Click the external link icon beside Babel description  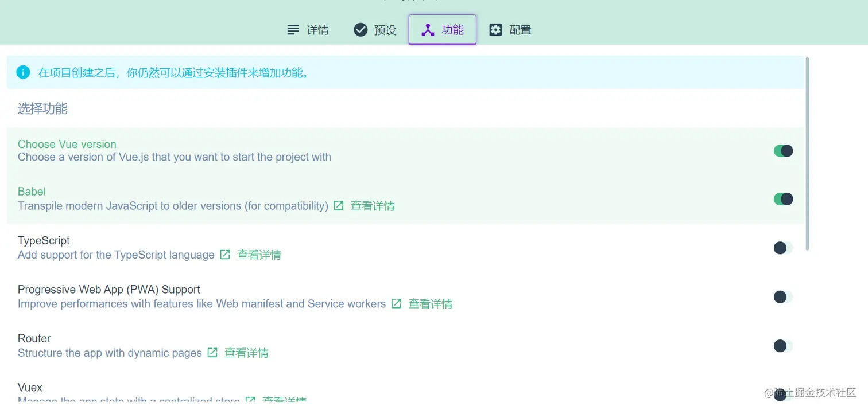coord(339,205)
